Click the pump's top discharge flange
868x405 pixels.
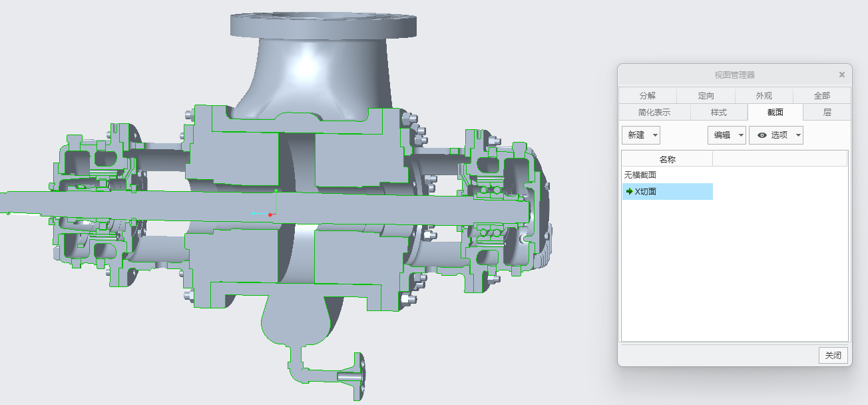click(x=324, y=25)
